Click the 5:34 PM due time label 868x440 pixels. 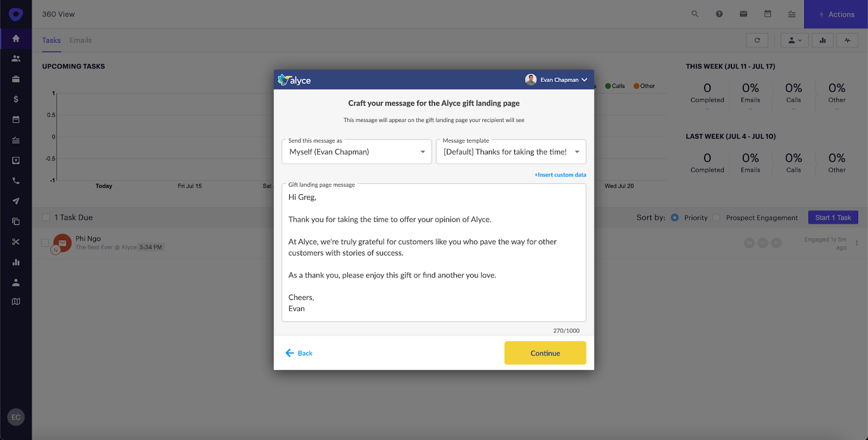coord(150,247)
